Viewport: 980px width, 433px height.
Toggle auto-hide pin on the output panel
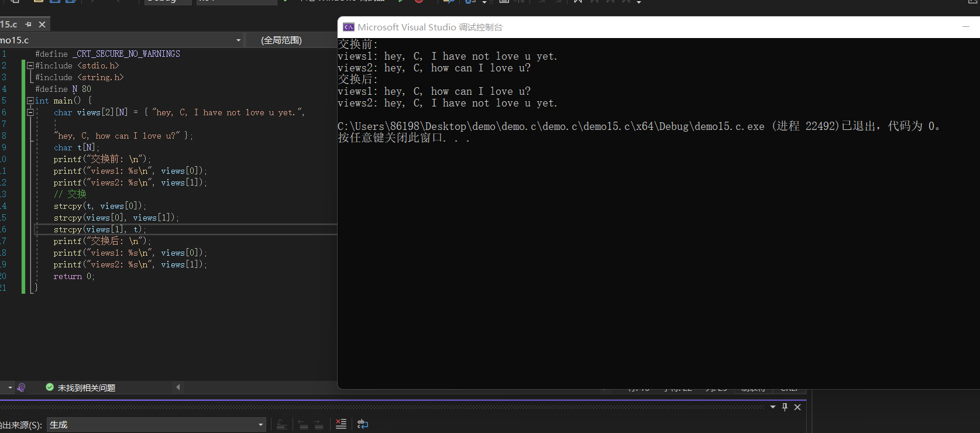(785, 407)
